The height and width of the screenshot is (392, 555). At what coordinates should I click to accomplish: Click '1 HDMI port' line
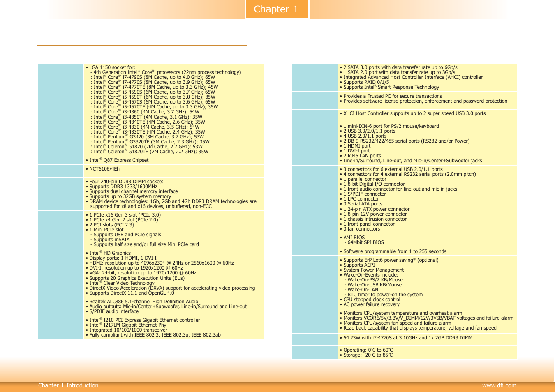coord(355,146)
